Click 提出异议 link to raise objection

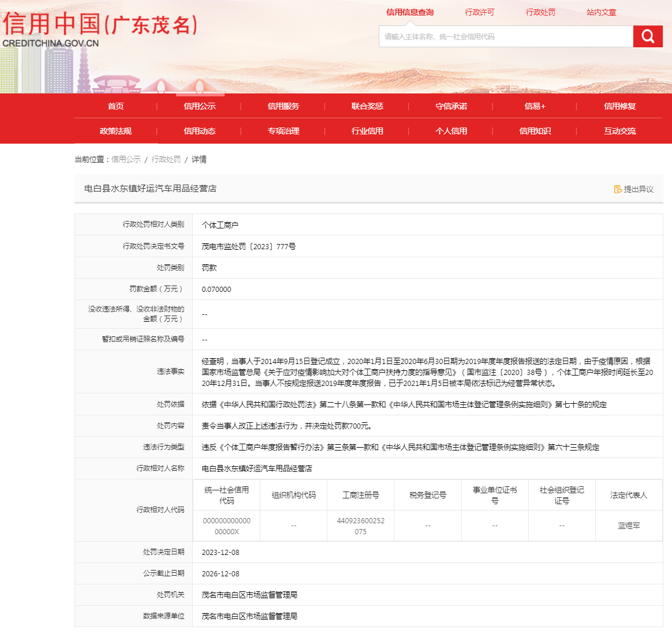coord(639,189)
